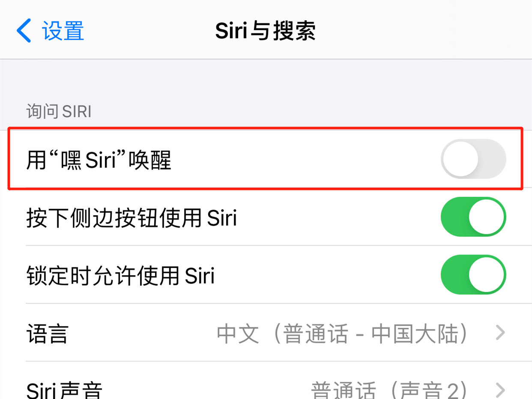Tap the 锁定时允许使用 Siri label text
This screenshot has height=399, width=532.
[x=120, y=276]
